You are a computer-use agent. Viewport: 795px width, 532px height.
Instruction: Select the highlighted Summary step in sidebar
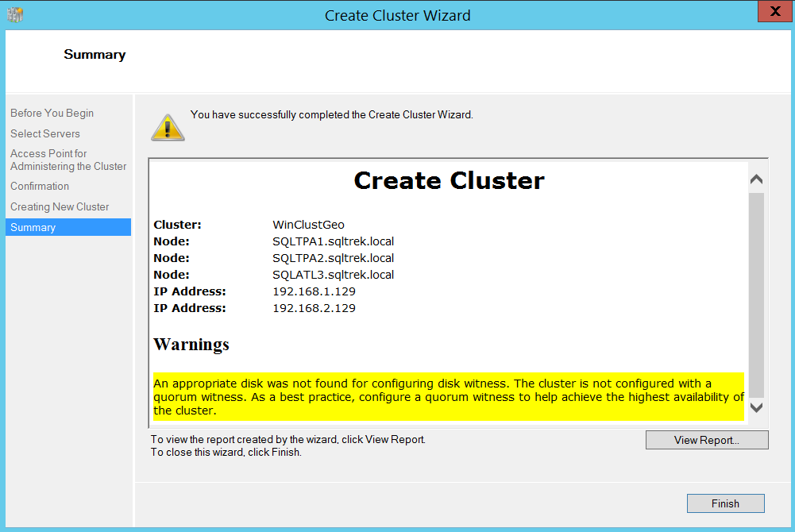[68, 227]
